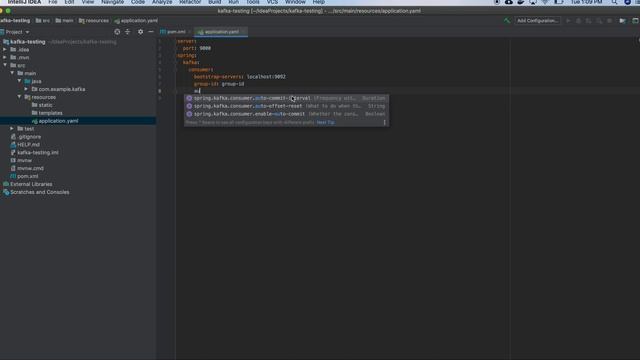Click application.yaml breadcrumb in navigation bar
640x360 pixels.
(x=136, y=20)
